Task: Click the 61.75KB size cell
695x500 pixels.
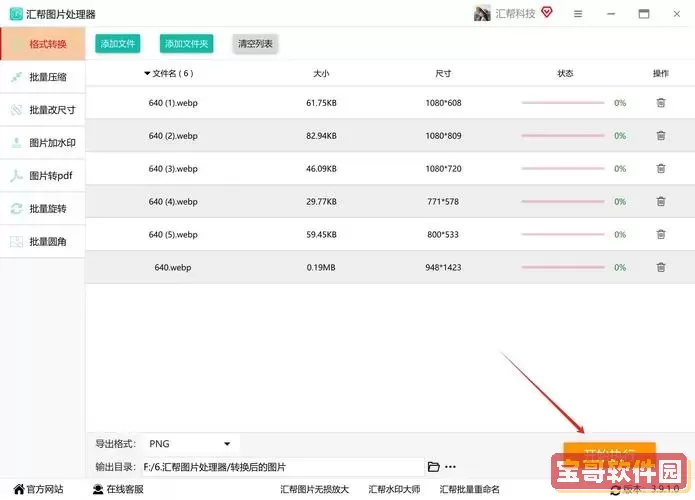Action: [x=321, y=103]
